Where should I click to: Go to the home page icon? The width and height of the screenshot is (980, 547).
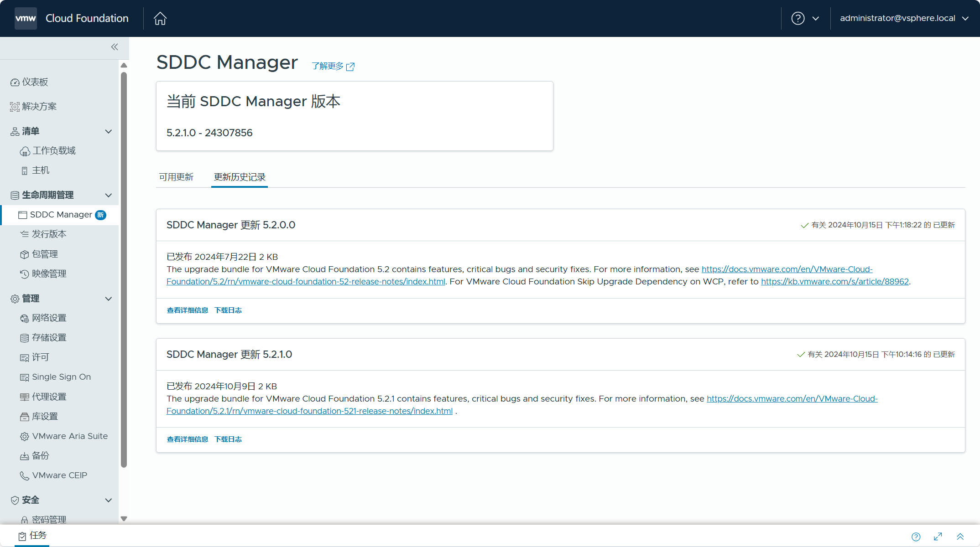(160, 18)
